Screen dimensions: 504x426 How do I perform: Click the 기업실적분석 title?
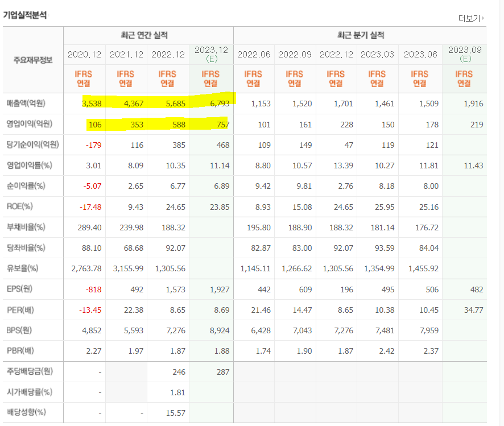point(25,15)
